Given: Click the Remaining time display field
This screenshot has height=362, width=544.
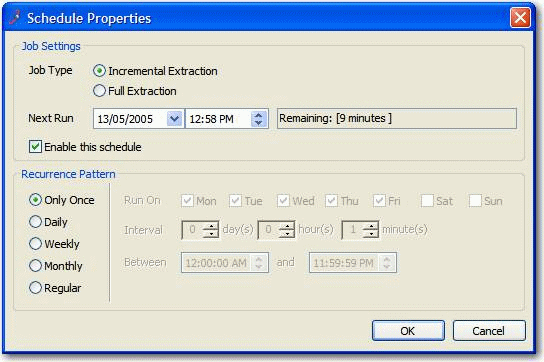Looking at the screenshot, I should [397, 118].
